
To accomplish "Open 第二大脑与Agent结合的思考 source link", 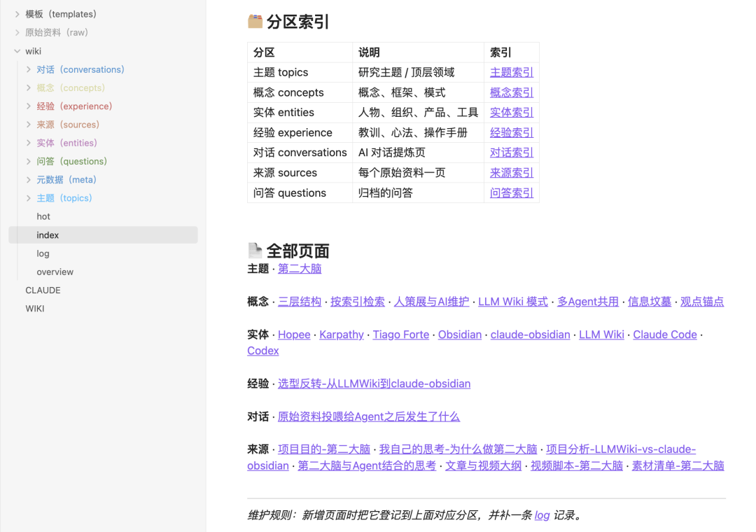I will point(367,465).
